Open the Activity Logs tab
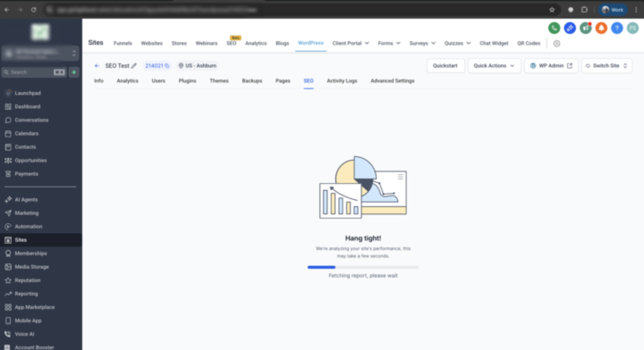The width and height of the screenshot is (644, 350). (342, 81)
